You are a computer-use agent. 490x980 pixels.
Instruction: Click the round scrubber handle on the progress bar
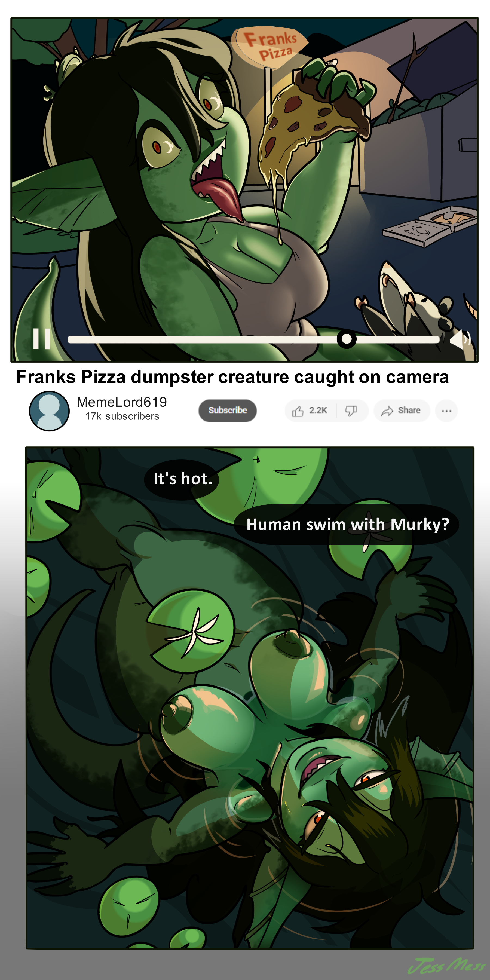click(x=346, y=339)
